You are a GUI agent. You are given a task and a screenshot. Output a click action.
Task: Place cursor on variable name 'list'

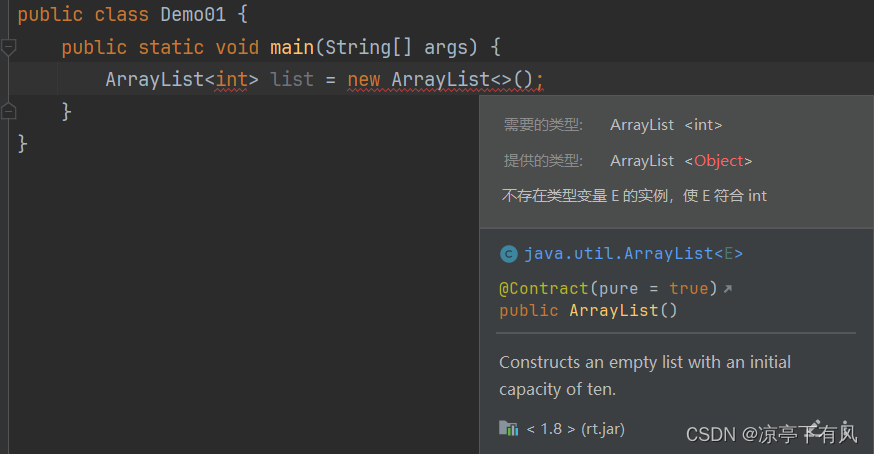point(292,80)
